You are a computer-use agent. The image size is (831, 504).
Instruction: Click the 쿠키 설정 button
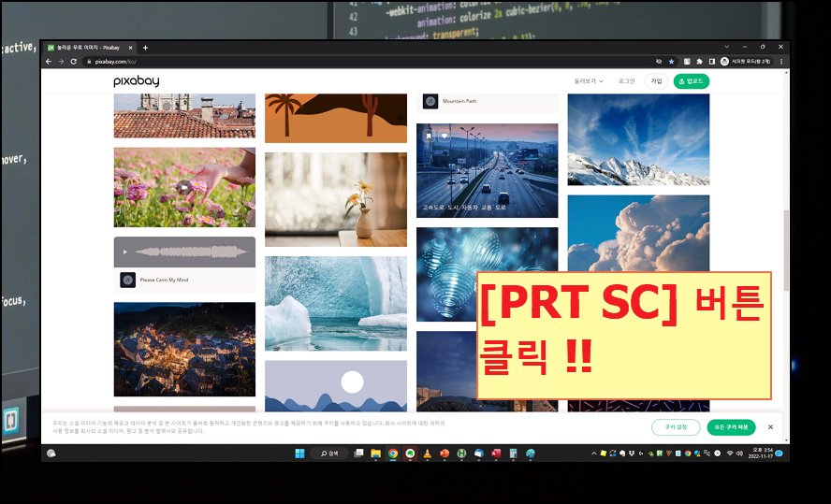(x=676, y=427)
